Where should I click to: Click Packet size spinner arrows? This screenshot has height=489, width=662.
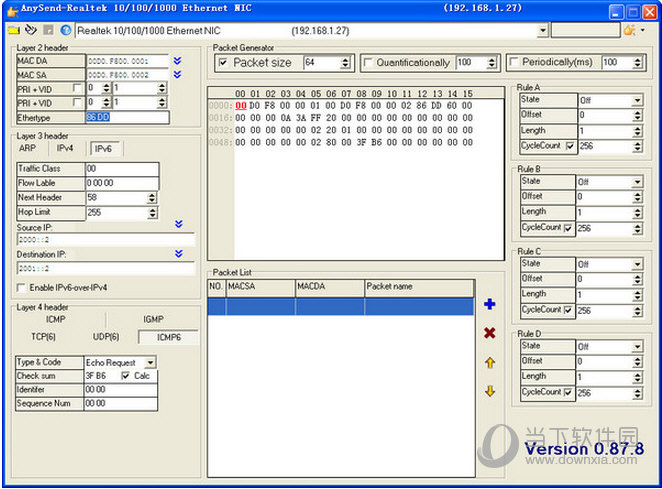tap(345, 63)
